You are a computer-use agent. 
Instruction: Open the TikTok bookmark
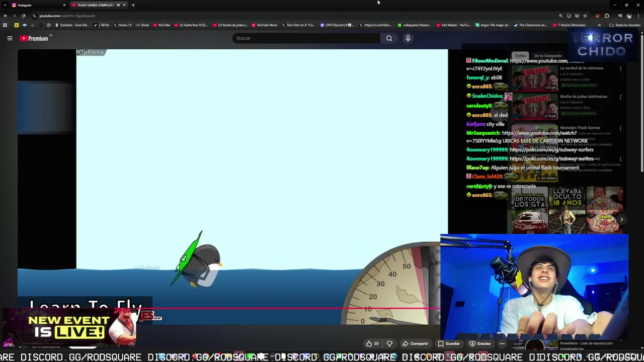[102, 25]
